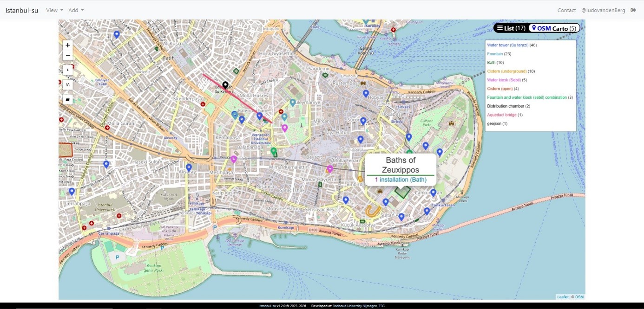Screen dimensions: 644x309
Task: Open the Add dropdown menu
Action: point(76,10)
